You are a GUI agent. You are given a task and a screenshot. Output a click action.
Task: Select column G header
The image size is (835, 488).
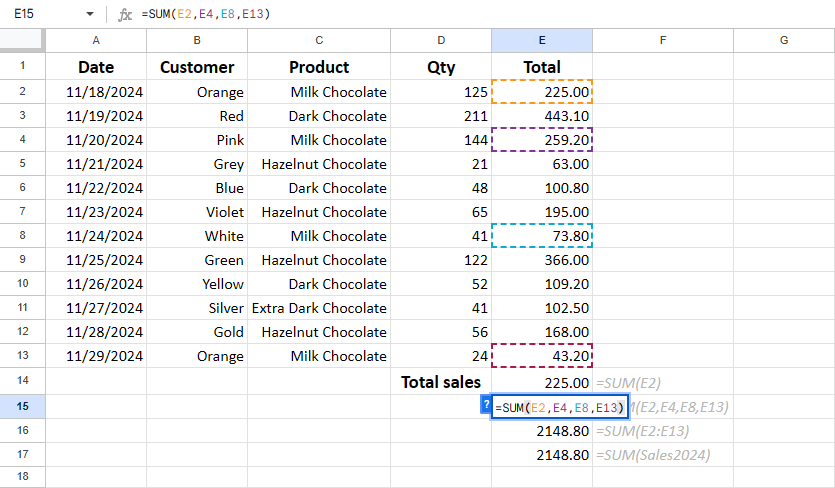point(784,40)
